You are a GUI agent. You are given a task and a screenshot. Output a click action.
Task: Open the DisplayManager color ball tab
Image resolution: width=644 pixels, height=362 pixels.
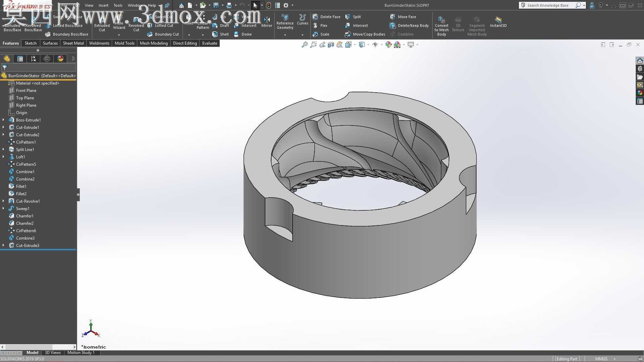coord(60,59)
